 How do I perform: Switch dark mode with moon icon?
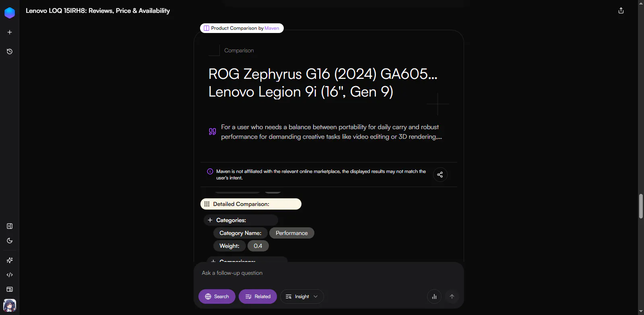click(10, 241)
